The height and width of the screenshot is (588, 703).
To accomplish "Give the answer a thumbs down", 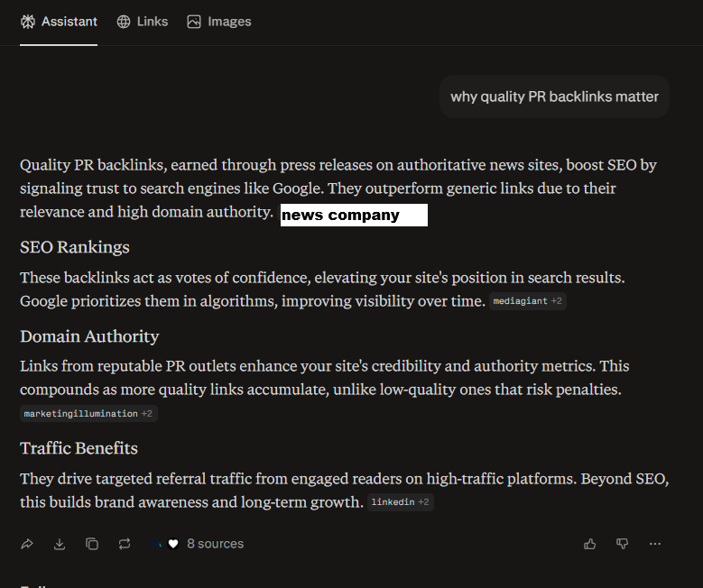I will (x=622, y=544).
